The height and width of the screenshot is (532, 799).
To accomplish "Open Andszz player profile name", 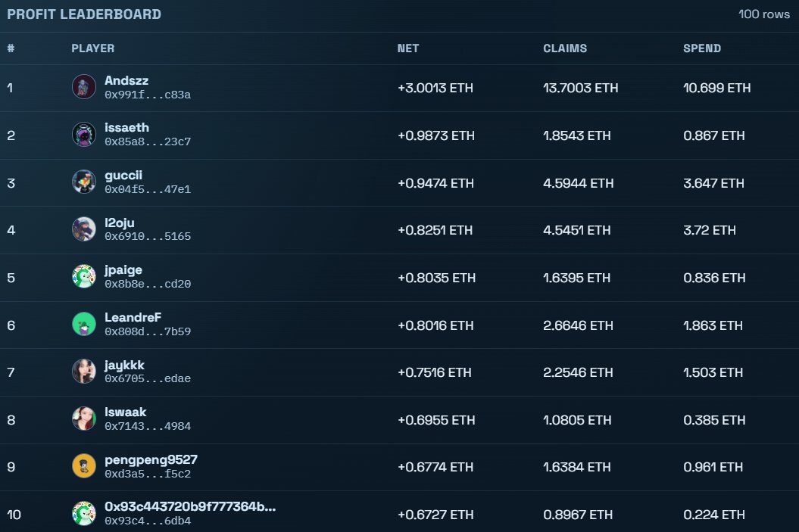I will pyautogui.click(x=126, y=80).
